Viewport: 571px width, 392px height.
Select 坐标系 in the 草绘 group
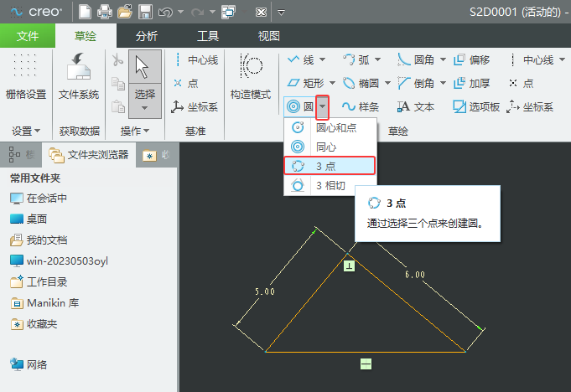point(530,107)
